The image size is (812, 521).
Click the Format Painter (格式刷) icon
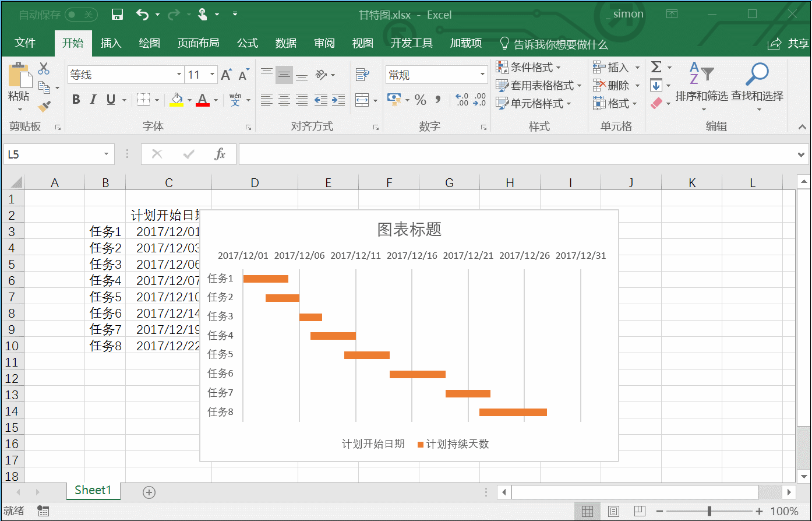[x=44, y=107]
